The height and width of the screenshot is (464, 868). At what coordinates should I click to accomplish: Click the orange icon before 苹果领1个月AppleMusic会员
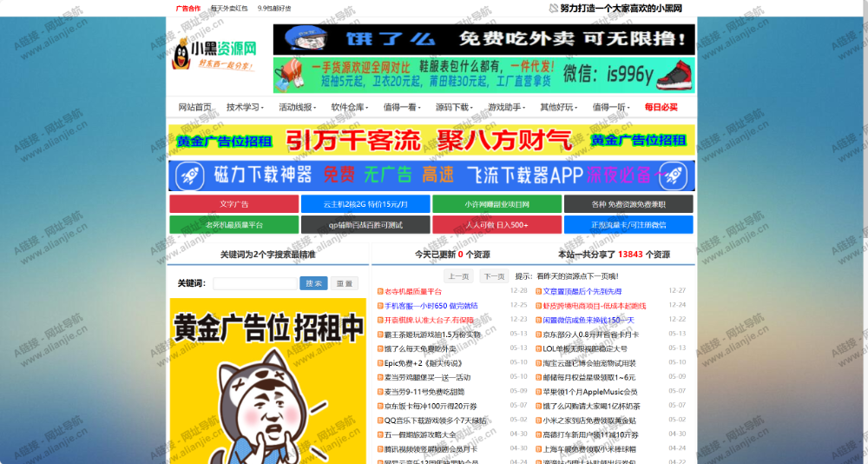pos(539,392)
